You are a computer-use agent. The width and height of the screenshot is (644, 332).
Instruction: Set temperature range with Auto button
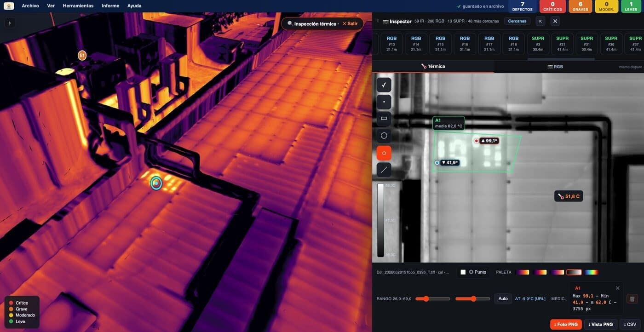coord(503,299)
